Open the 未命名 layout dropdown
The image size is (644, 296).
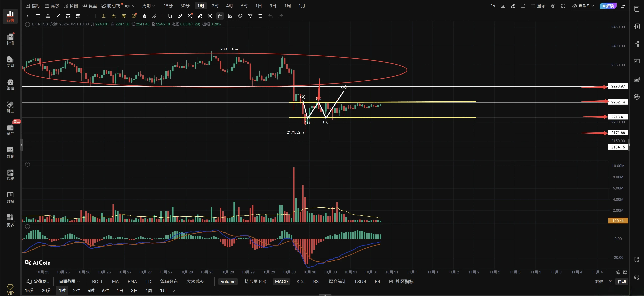pos(583,6)
